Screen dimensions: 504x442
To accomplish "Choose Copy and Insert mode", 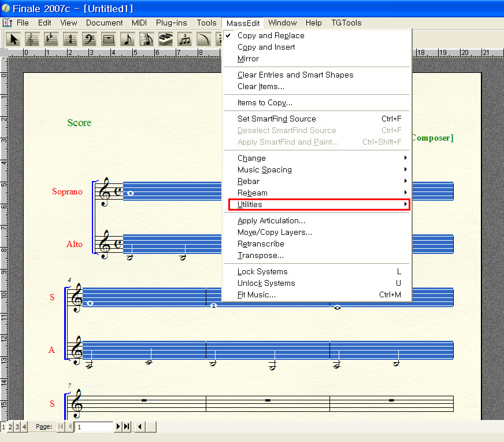I will 266,47.
